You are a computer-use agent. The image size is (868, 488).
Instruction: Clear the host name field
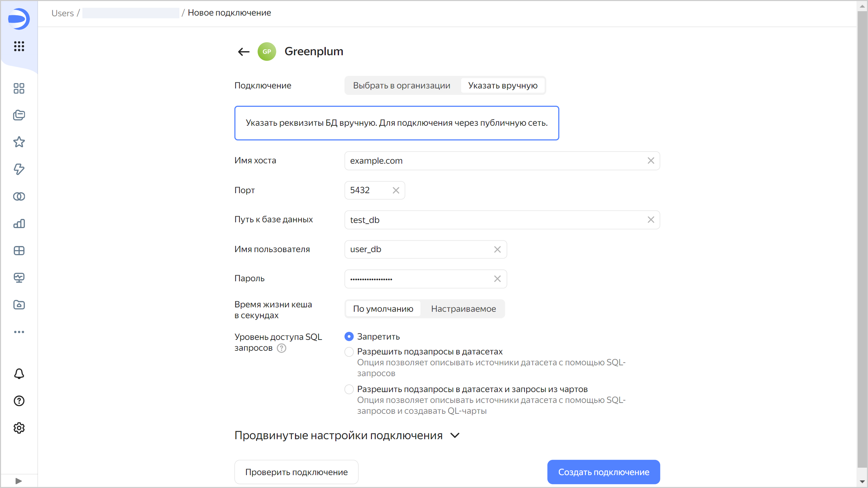[651, 161]
